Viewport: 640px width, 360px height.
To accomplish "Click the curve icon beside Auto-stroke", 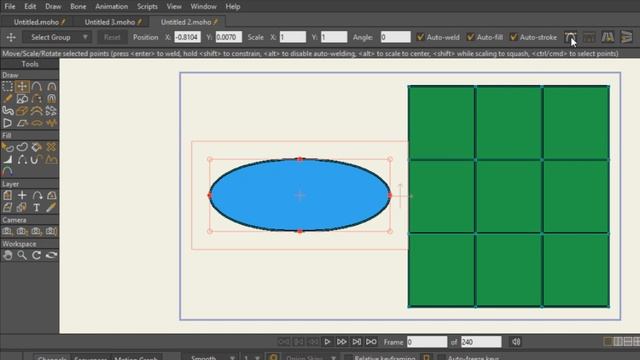I will coord(570,37).
